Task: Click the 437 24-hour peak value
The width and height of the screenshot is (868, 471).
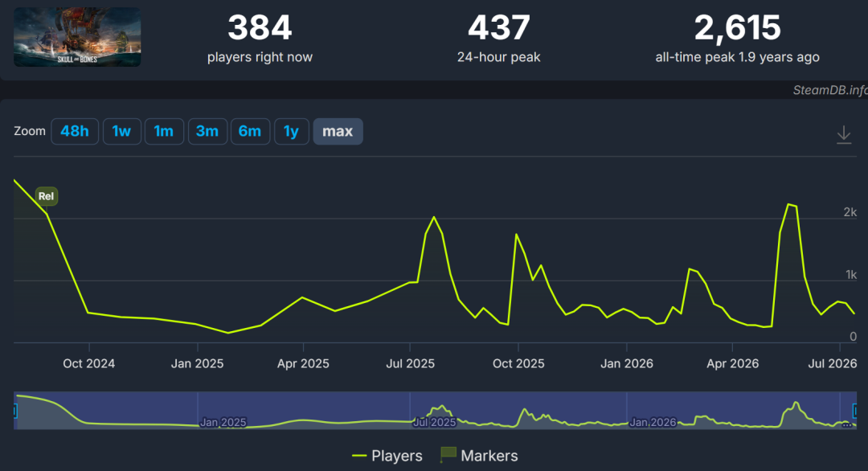Action: (x=499, y=27)
